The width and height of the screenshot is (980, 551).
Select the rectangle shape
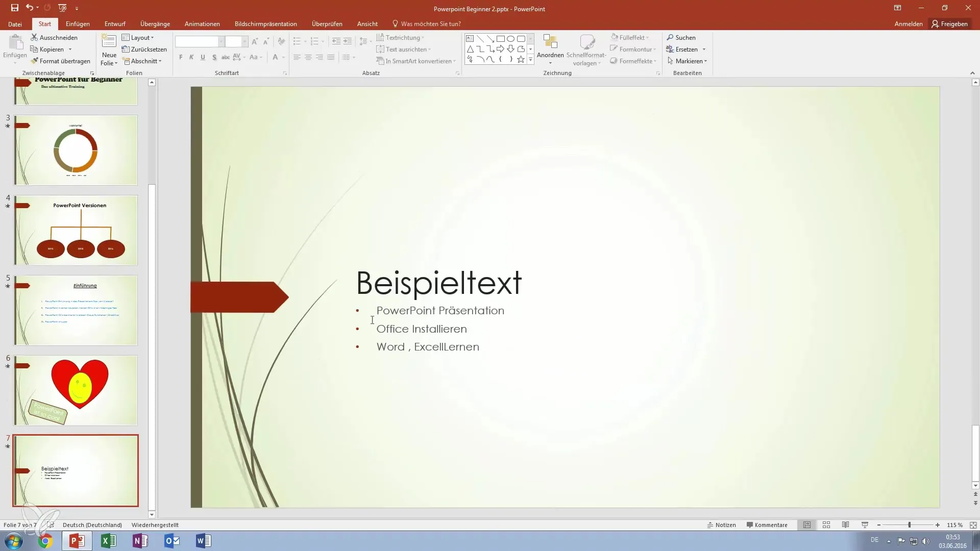point(501,39)
